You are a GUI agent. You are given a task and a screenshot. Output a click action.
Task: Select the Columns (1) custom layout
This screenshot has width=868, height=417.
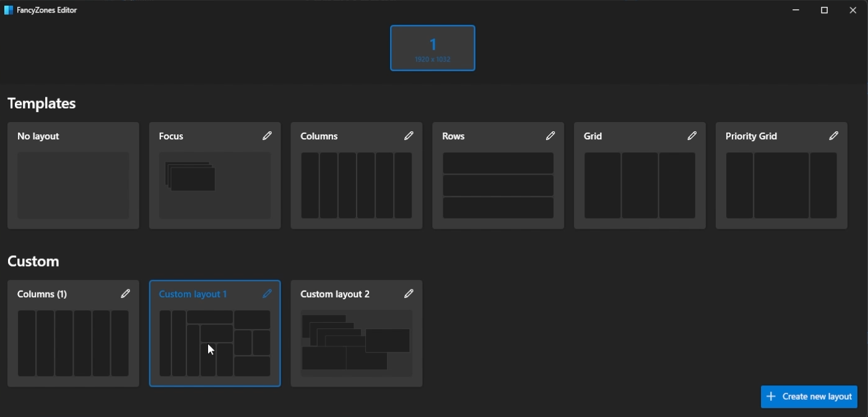point(73,343)
